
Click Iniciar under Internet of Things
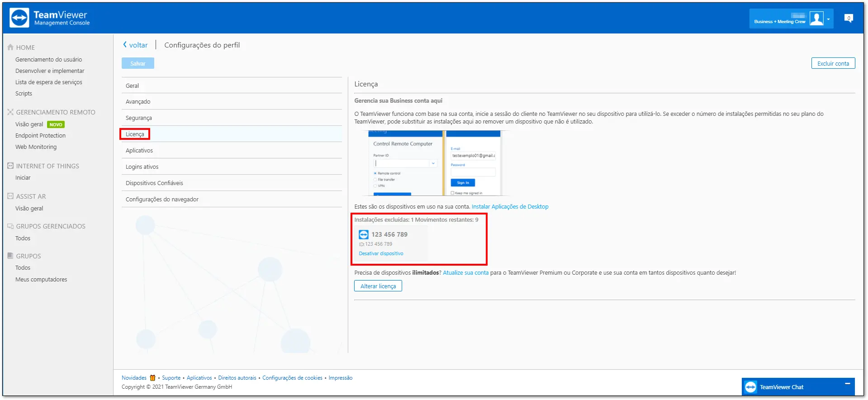(23, 177)
